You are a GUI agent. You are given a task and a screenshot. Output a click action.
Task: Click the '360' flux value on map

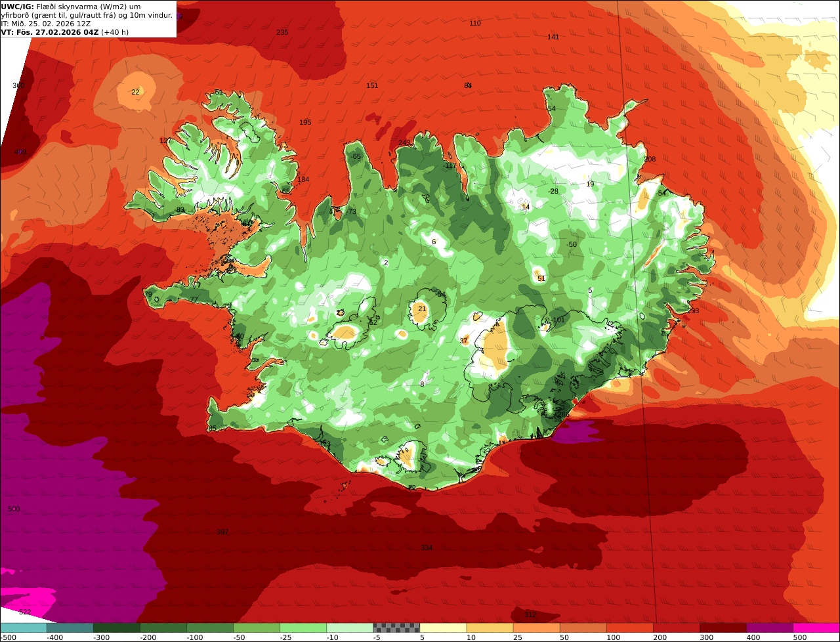(18, 85)
